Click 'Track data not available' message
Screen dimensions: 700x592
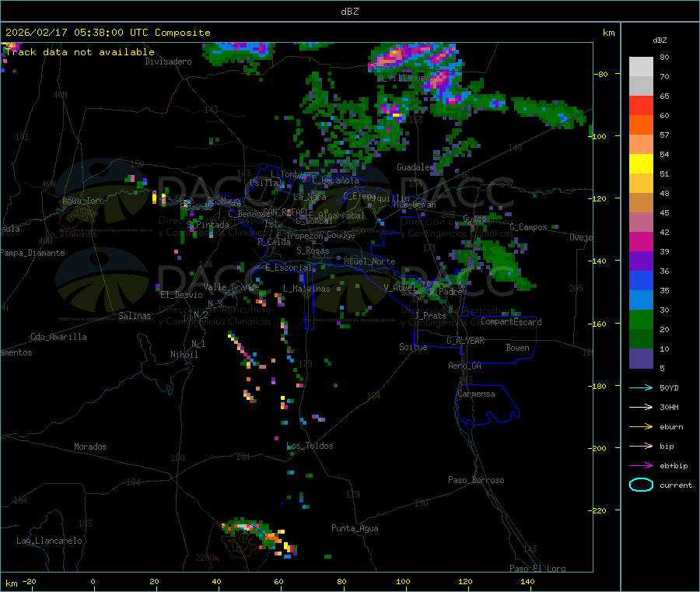[x=80, y=52]
